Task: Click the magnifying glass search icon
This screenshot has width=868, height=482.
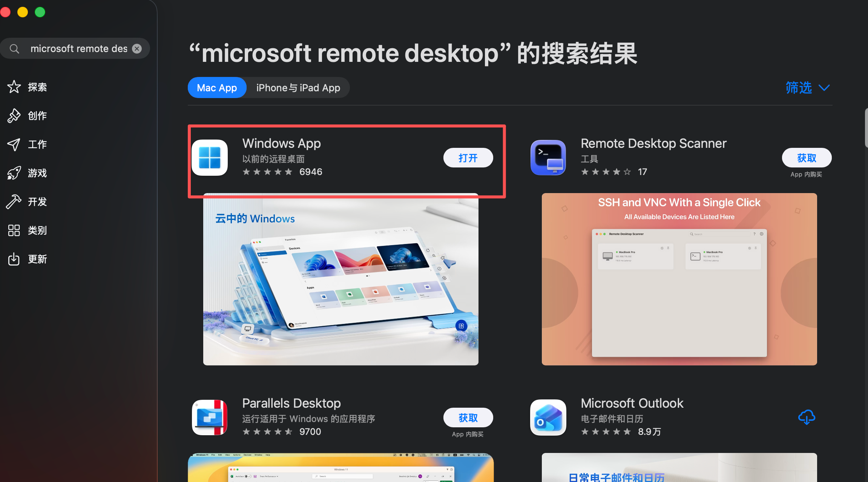Action: [x=14, y=49]
